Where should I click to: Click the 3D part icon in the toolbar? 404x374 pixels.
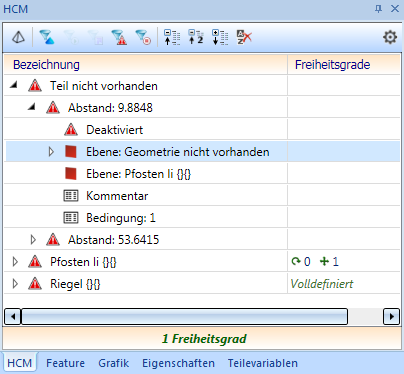coord(18,37)
